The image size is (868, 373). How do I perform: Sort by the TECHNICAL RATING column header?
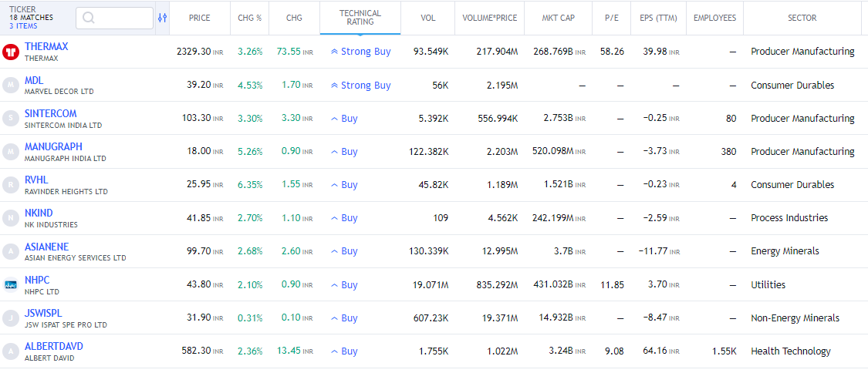point(360,18)
